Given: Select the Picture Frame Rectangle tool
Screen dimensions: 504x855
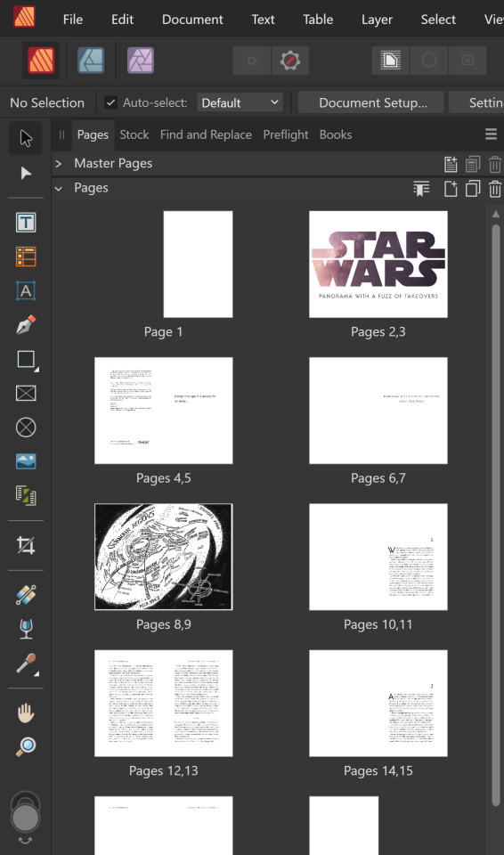Looking at the screenshot, I should (26, 393).
